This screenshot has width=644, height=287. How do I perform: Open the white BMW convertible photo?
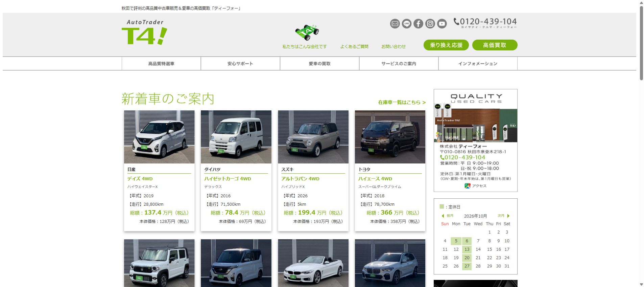click(313, 263)
